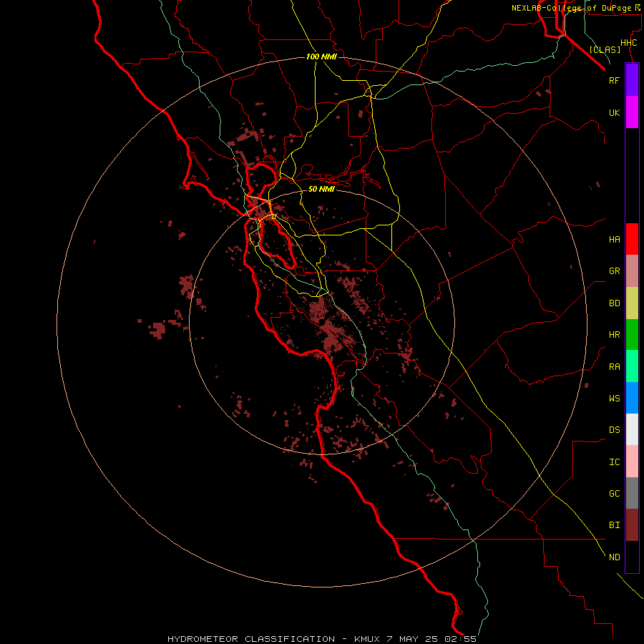Click the HHC product code label

[628, 43]
